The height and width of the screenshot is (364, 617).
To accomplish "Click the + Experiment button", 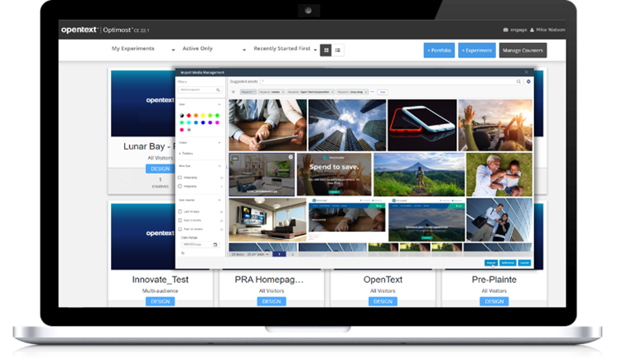I will (477, 50).
